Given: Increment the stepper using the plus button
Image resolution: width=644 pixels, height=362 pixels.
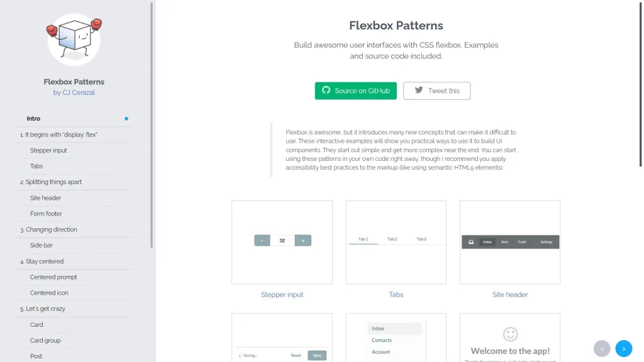Looking at the screenshot, I should tap(302, 240).
